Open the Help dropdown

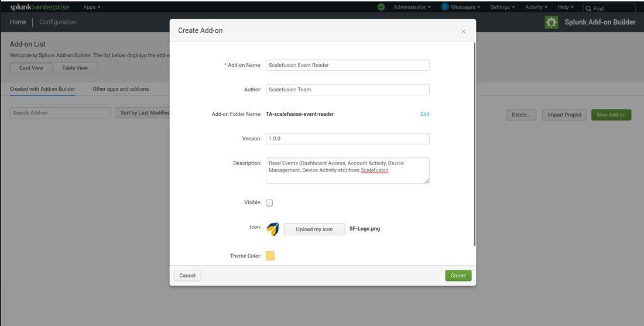coord(566,7)
